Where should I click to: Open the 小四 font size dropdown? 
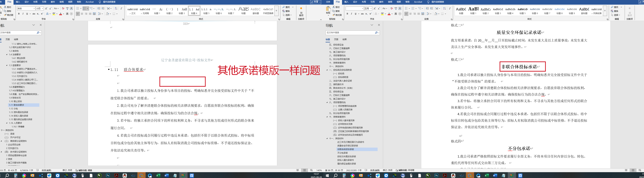(42, 9)
